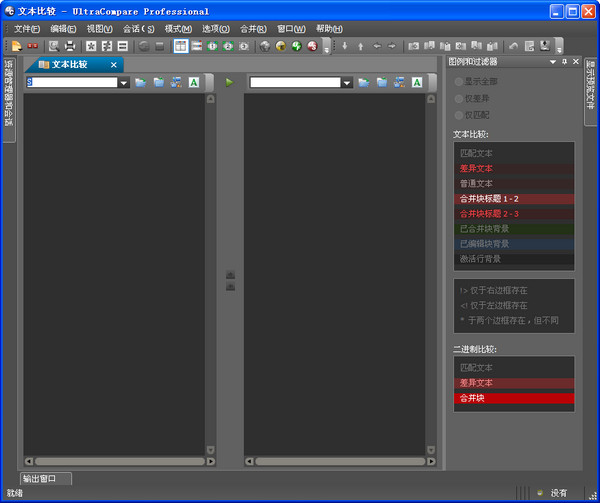Open the 图例和过滤器 panel dropdown arrow
This screenshot has width=600, height=503.
[552, 62]
